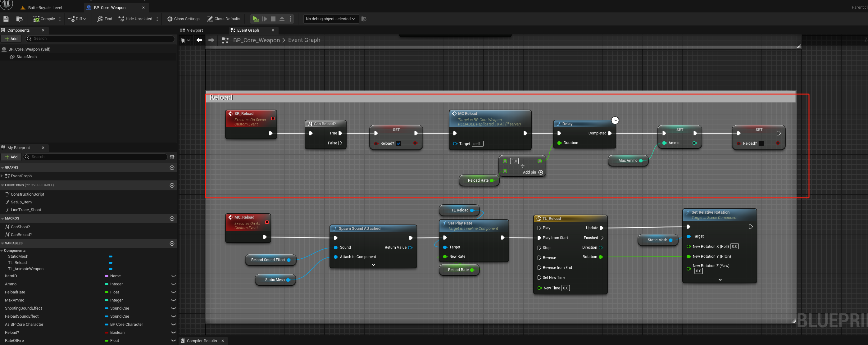Open My Blueprint settings gear
868x345 pixels.
pos(172,157)
